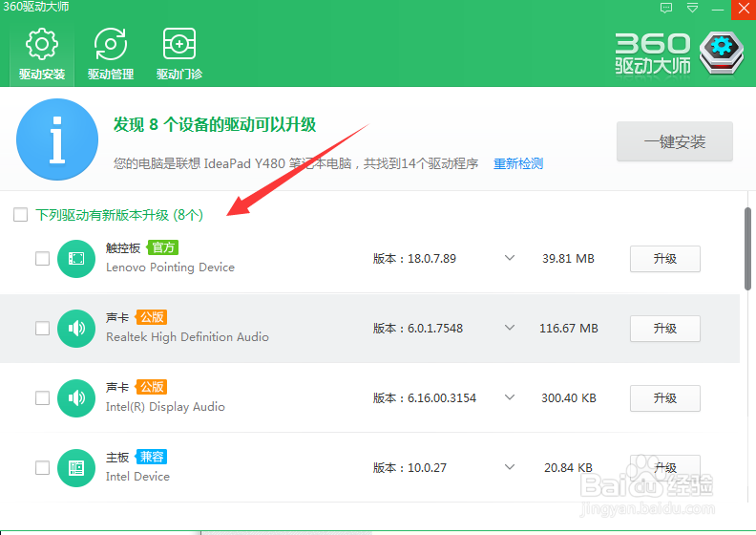Upgrade the Intel Device motherboard driver

coord(665,468)
